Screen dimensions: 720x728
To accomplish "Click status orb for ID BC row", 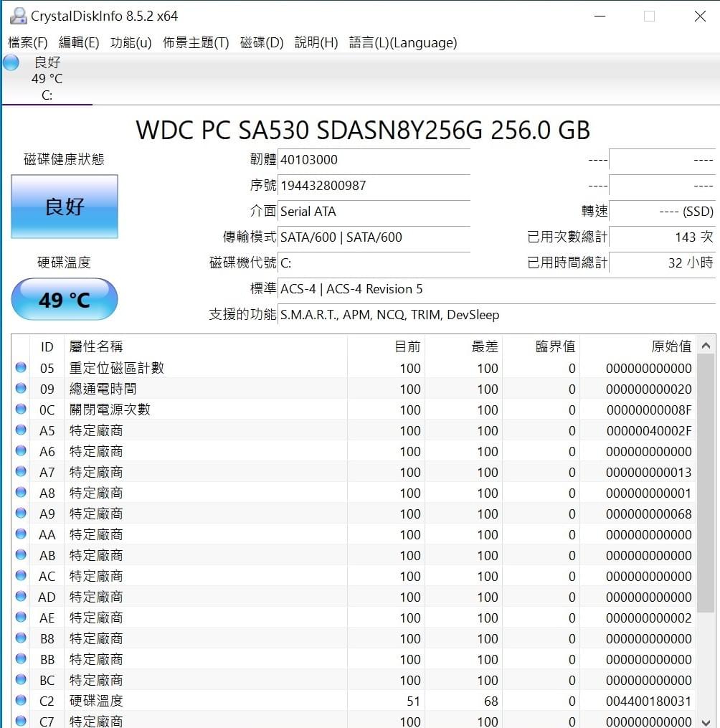I will 21,679.
